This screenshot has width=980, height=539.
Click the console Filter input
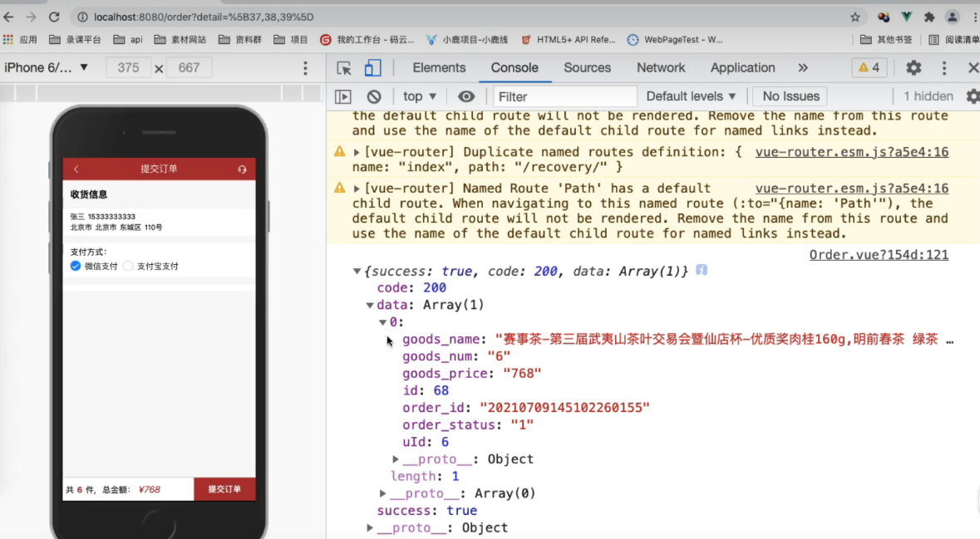pos(565,97)
